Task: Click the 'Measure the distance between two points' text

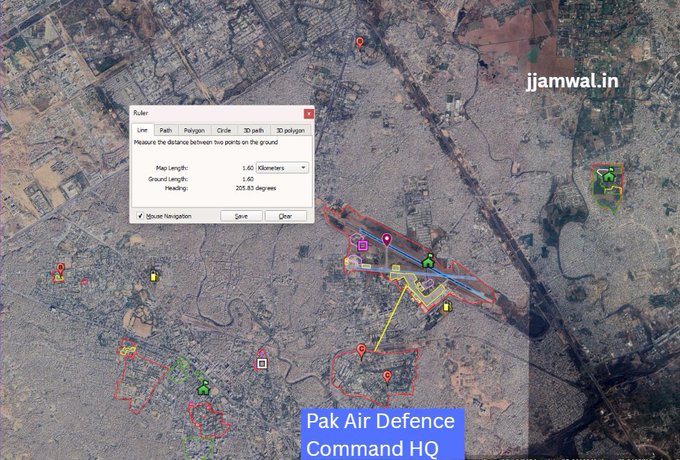Action: 206,142
